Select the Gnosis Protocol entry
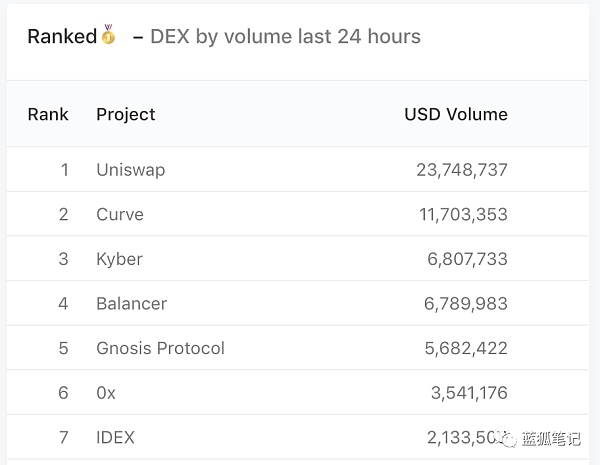 (161, 348)
